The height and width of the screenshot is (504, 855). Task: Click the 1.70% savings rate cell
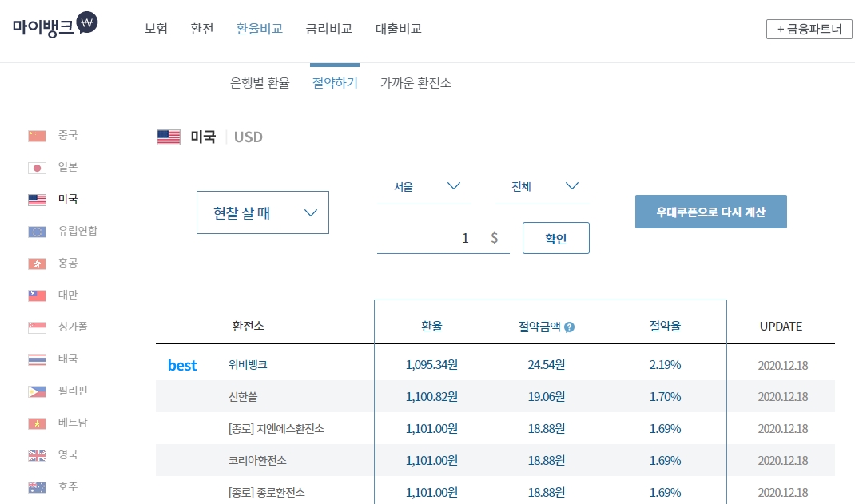666,397
